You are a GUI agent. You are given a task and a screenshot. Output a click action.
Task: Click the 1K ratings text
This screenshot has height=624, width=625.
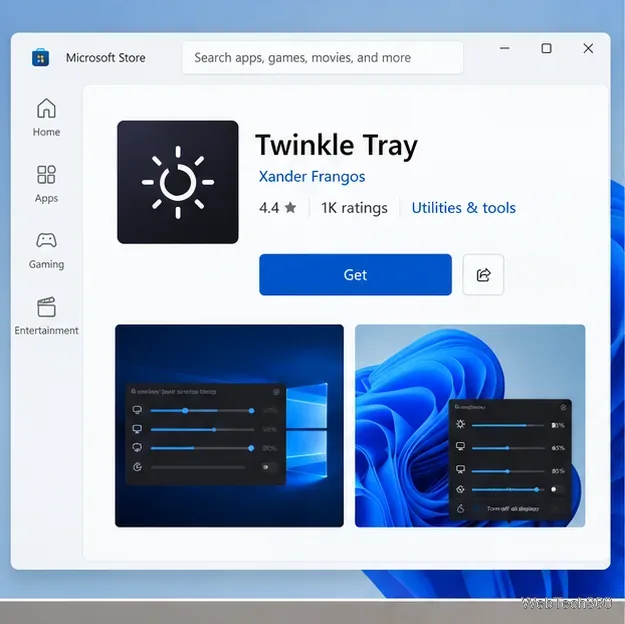tap(354, 208)
